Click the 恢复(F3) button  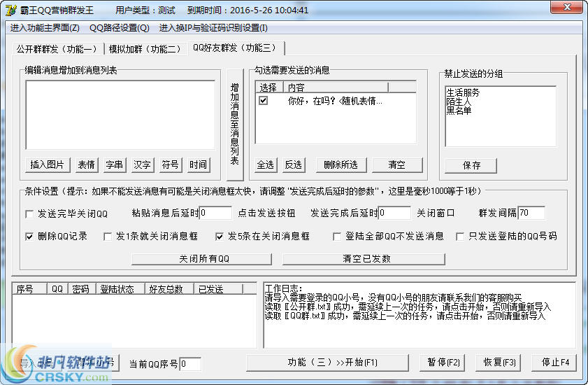[499, 363]
